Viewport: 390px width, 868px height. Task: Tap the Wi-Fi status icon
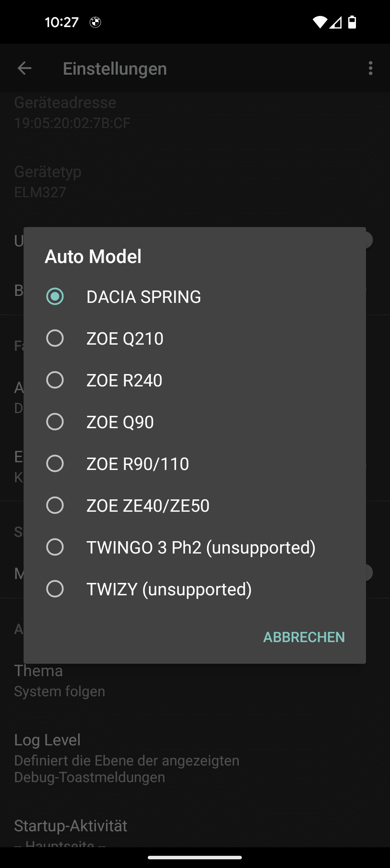tap(320, 22)
